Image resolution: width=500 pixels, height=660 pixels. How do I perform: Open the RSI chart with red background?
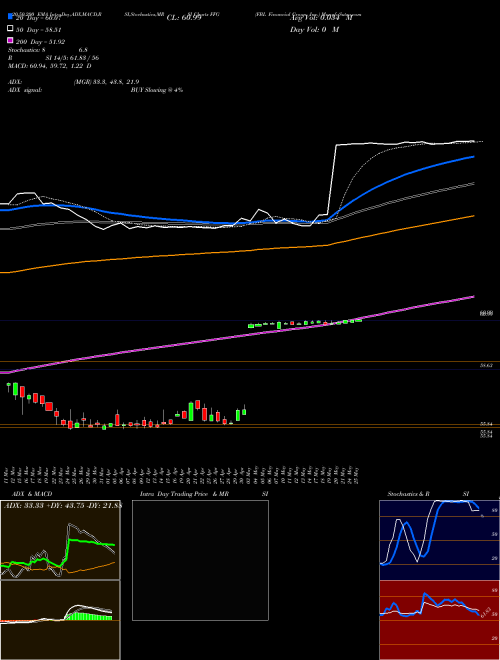pyautogui.click(x=439, y=620)
